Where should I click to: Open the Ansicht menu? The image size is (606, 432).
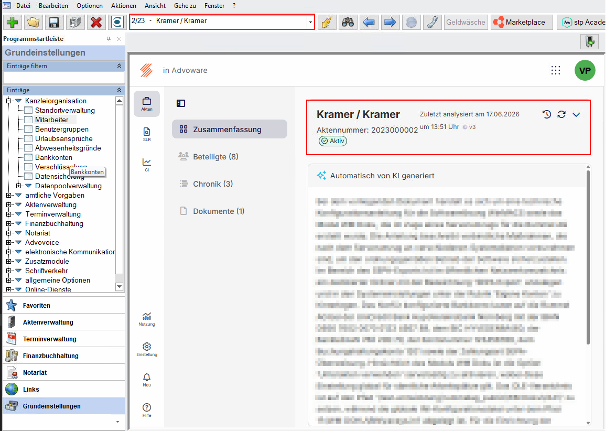coord(155,6)
